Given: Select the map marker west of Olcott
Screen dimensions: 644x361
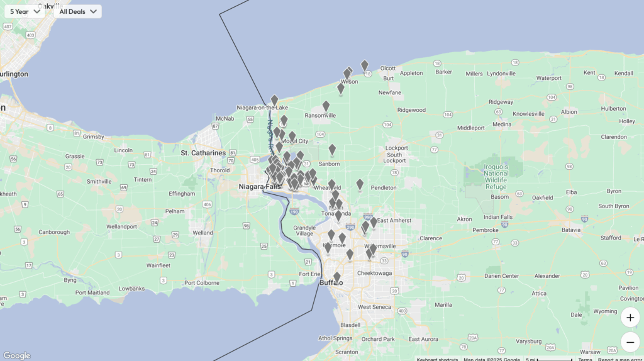Looking at the screenshot, I should (365, 65).
